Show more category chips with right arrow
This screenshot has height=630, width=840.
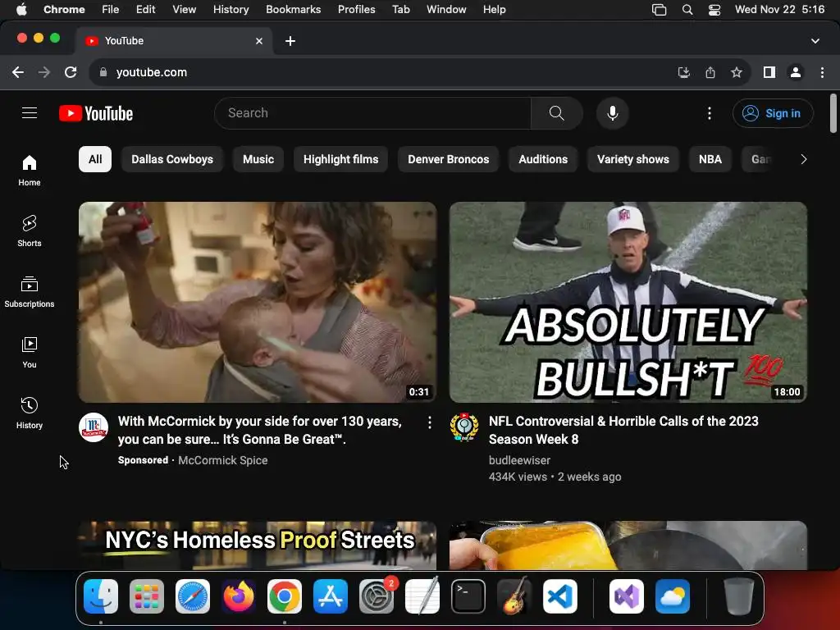tap(804, 159)
